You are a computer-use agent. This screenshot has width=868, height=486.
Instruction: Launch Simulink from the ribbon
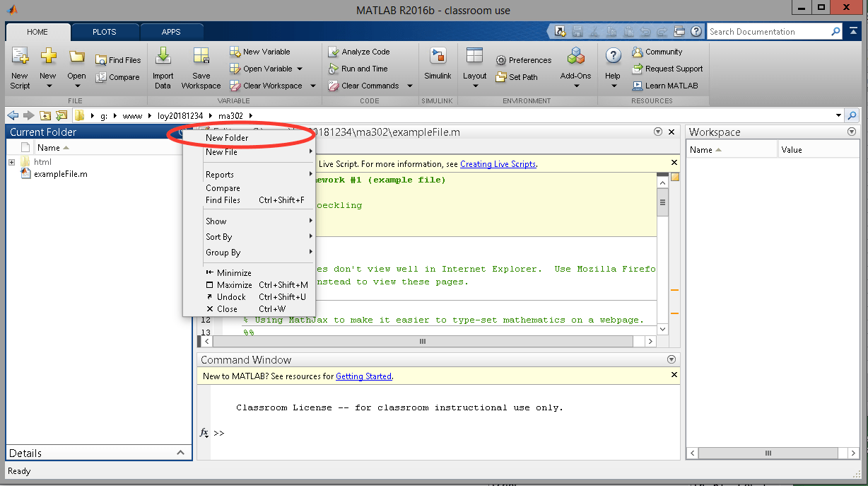click(438, 64)
